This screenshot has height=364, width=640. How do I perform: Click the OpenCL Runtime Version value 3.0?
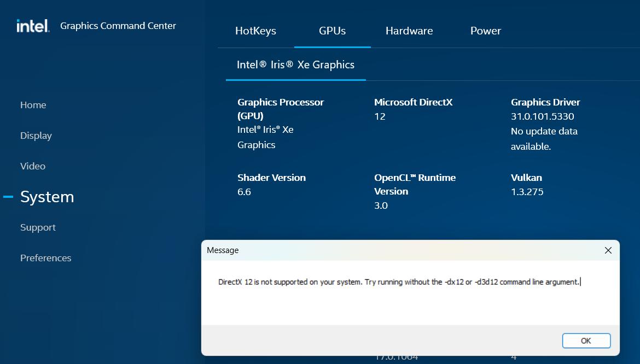pos(381,206)
